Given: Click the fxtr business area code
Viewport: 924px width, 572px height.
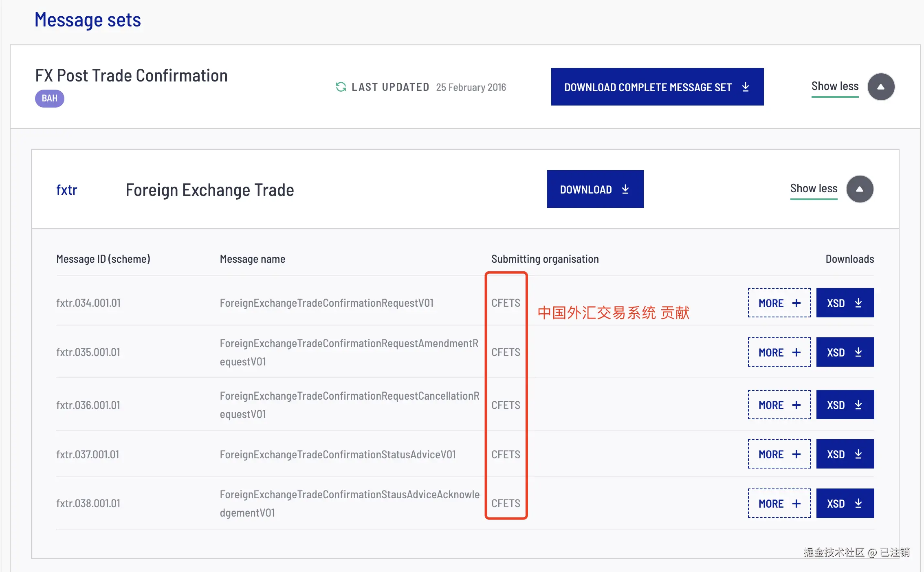Looking at the screenshot, I should coord(66,190).
